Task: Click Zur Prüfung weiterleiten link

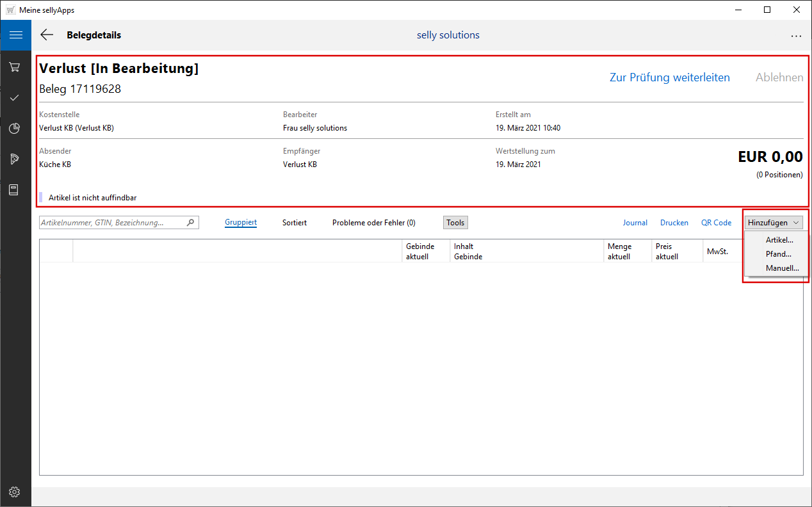Action: click(669, 77)
